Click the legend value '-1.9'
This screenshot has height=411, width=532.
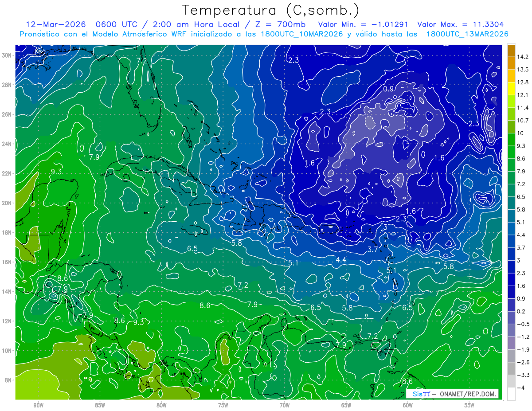524,350
